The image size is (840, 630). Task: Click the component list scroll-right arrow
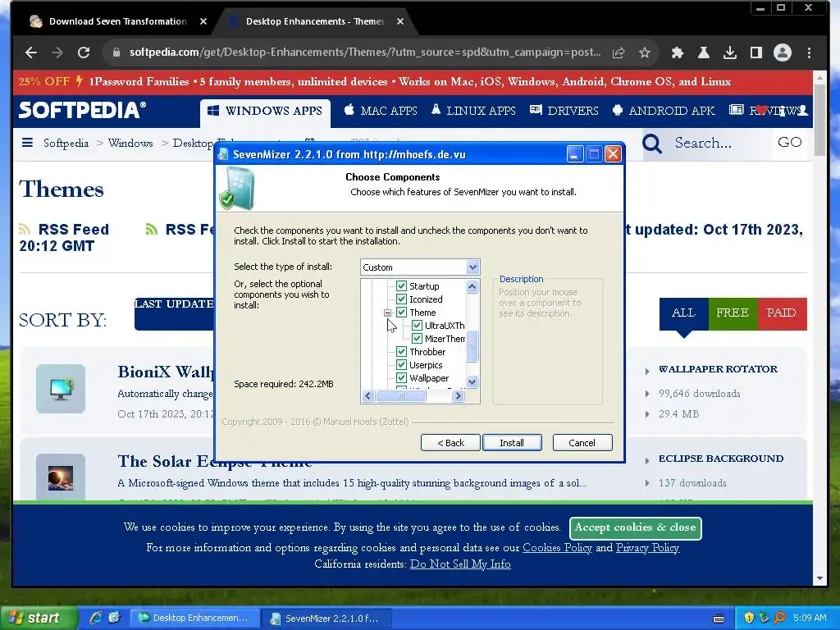458,396
